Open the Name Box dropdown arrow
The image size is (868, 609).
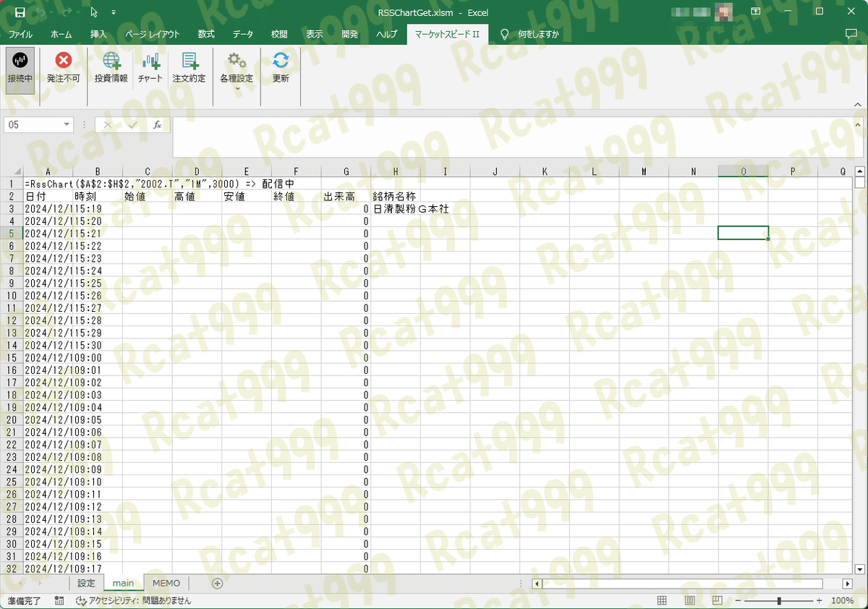click(x=68, y=125)
